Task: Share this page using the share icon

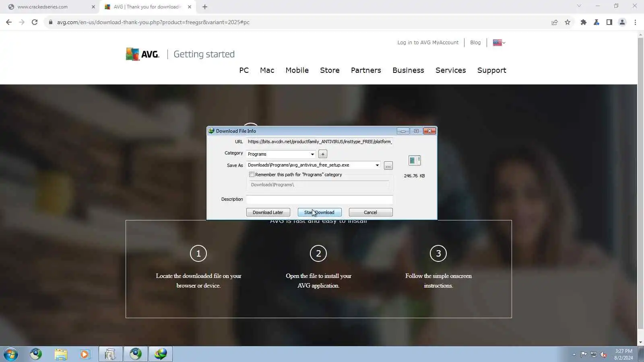Action: point(555,22)
